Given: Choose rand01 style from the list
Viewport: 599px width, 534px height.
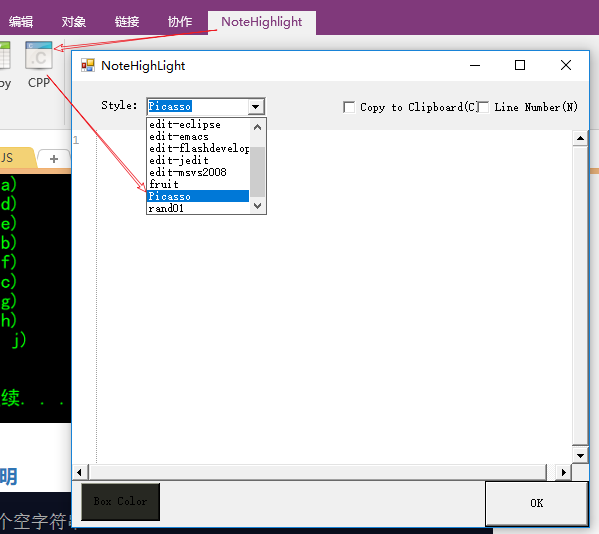Looking at the screenshot, I should 198,208.
